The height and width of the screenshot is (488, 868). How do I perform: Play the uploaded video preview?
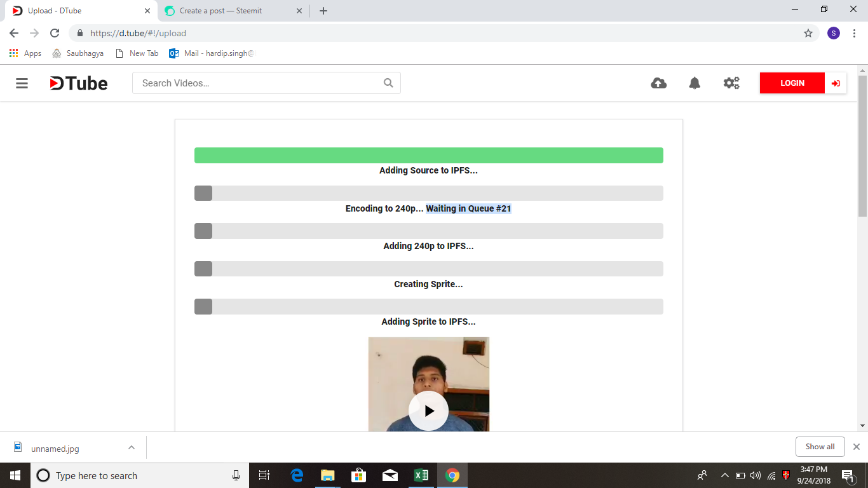tap(429, 410)
